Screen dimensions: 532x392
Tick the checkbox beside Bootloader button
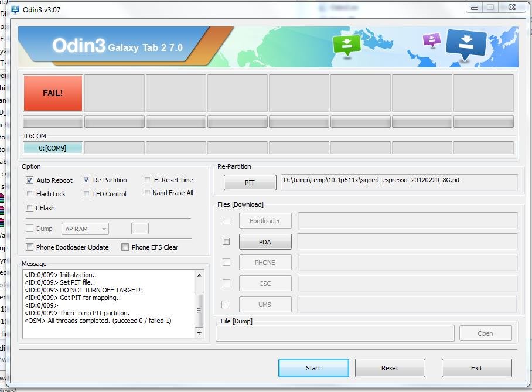226,220
